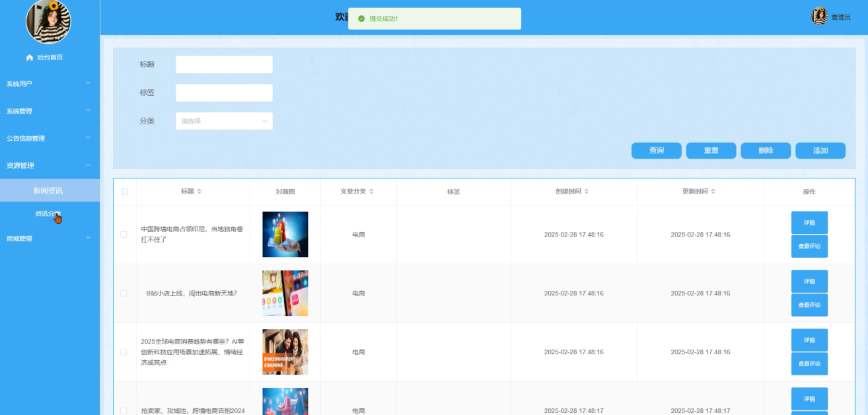Select 资讯分类 submenu item

pos(50,213)
